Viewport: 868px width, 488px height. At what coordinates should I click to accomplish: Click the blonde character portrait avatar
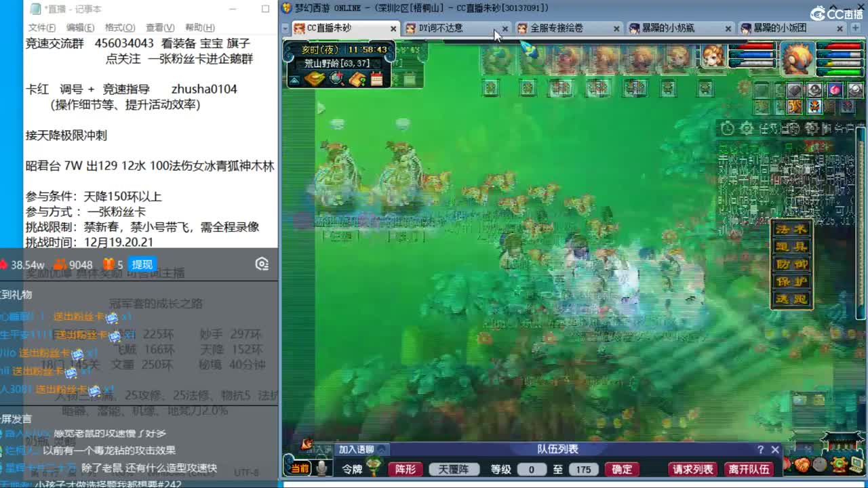point(713,56)
